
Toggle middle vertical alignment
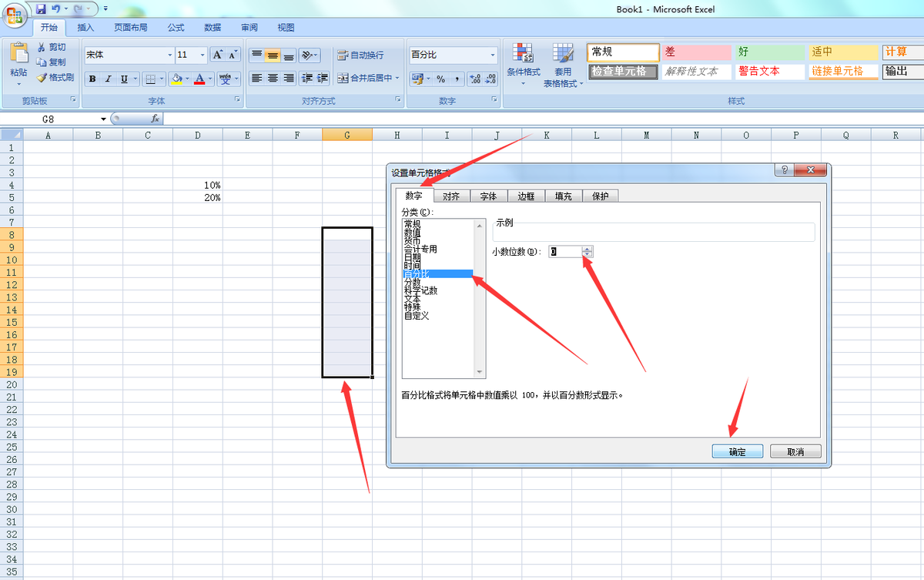point(273,55)
